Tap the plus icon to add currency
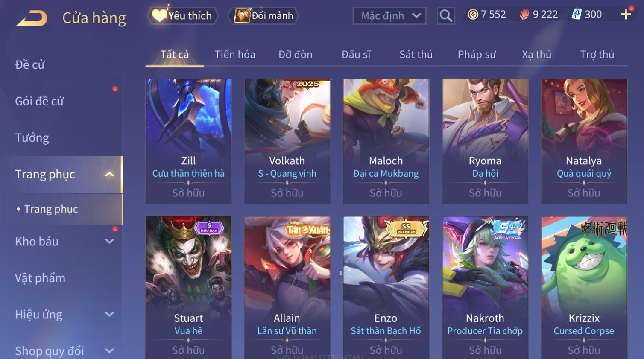The image size is (644, 359). coord(626,15)
